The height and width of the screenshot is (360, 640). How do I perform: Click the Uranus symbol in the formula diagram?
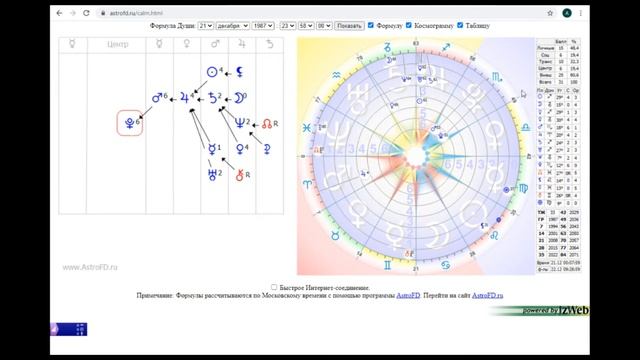(212, 174)
